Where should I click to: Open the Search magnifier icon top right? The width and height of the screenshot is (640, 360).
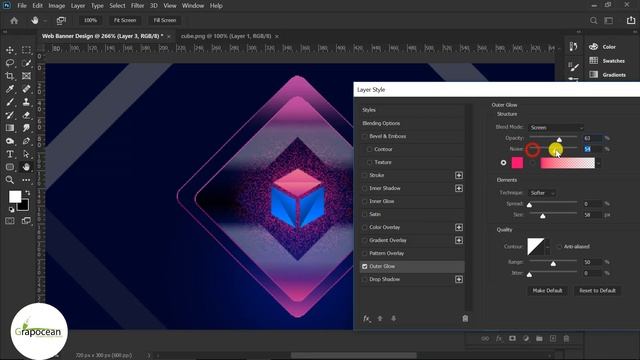pos(593,20)
